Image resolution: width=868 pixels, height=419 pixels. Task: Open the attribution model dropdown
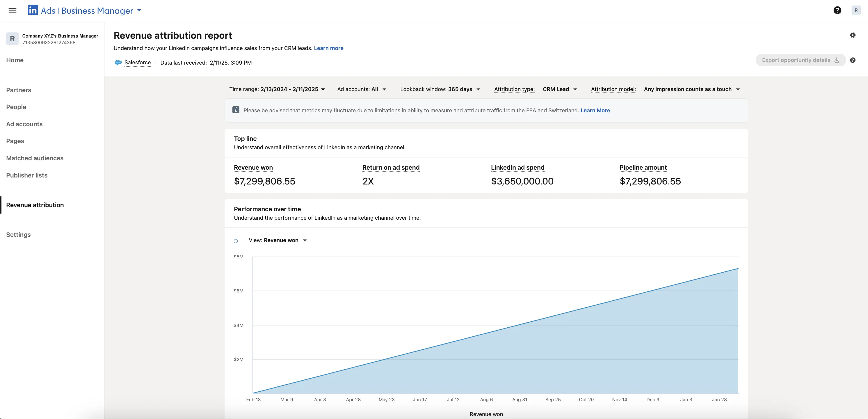point(692,89)
